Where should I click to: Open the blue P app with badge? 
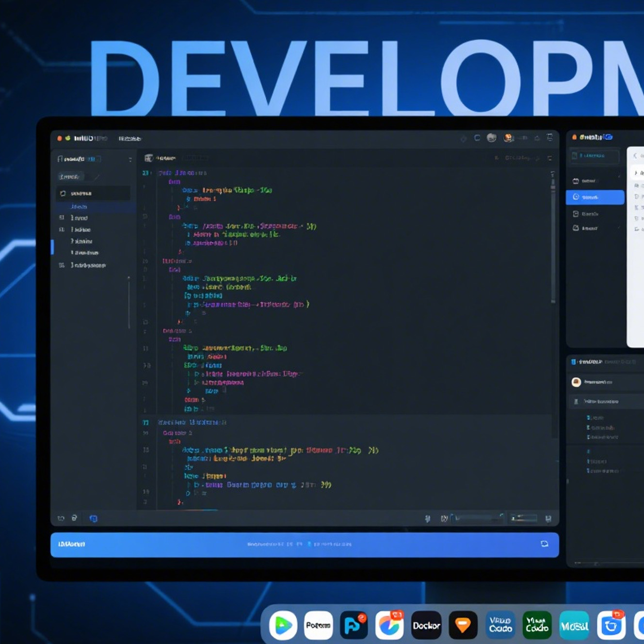[x=354, y=626]
